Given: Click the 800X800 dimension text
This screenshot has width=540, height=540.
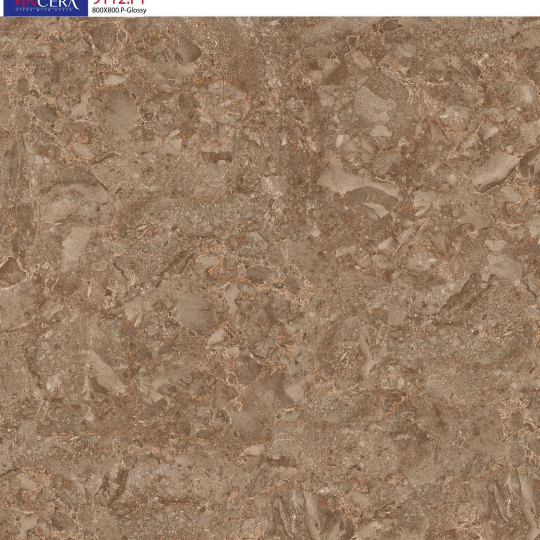Looking at the screenshot, I should [105, 10].
